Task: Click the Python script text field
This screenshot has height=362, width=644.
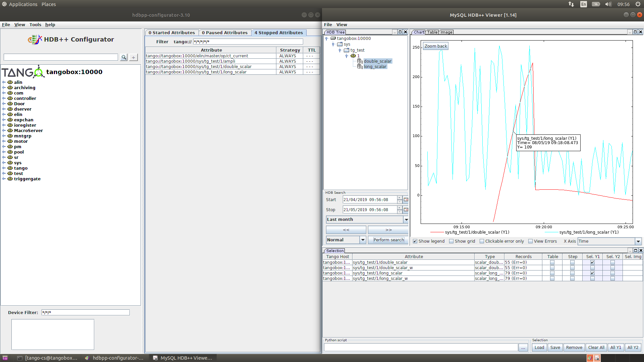Action: tap(421, 348)
